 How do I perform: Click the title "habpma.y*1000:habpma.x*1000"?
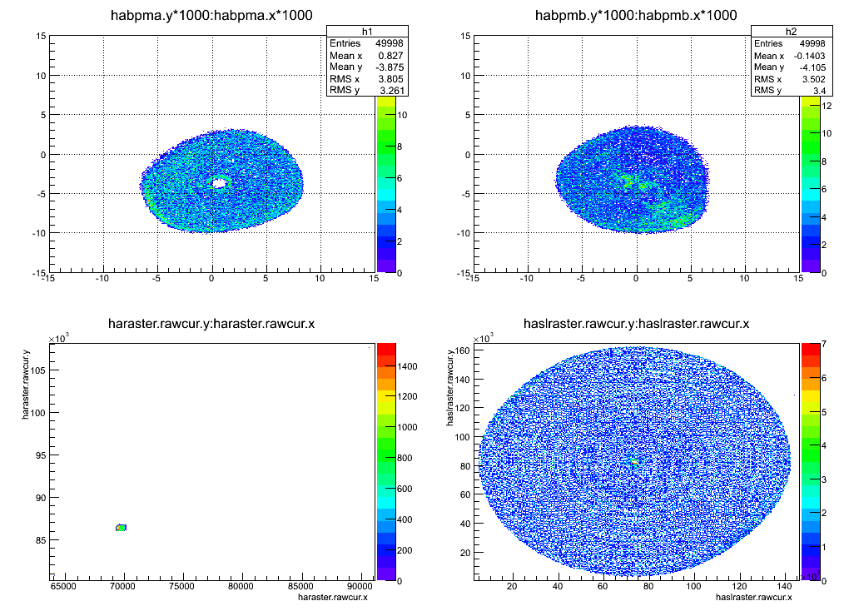pyautogui.click(x=211, y=15)
